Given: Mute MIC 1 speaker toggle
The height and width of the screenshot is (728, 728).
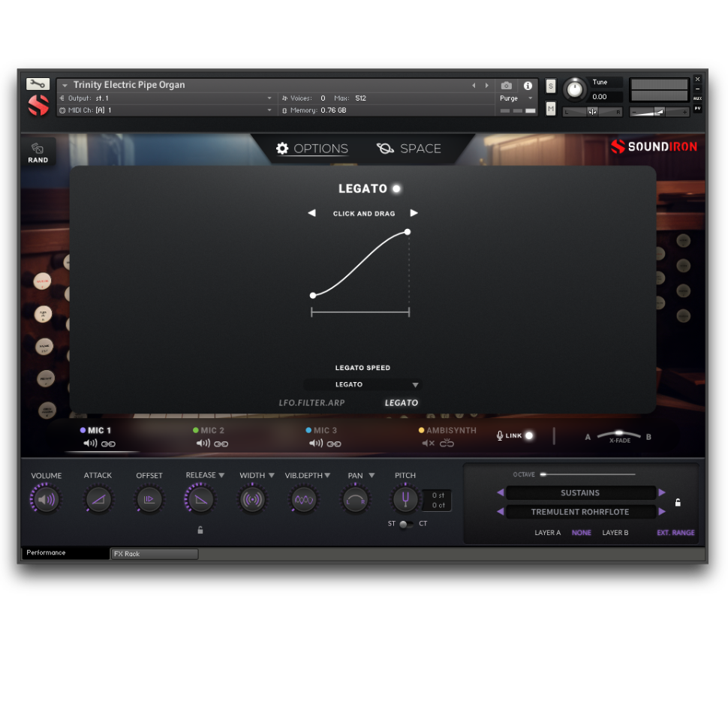Looking at the screenshot, I should [90, 444].
